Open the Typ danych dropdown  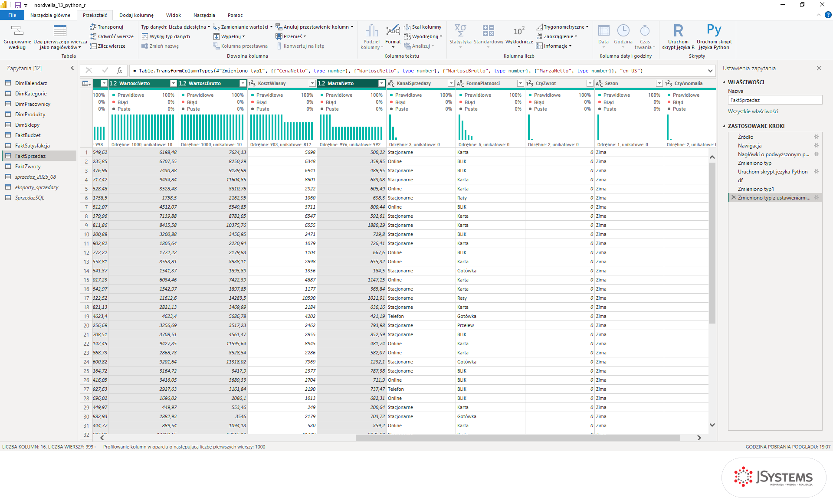pyautogui.click(x=175, y=27)
